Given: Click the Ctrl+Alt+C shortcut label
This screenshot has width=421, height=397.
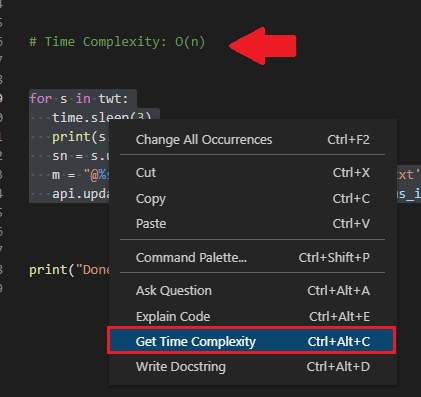Looking at the screenshot, I should (339, 341).
